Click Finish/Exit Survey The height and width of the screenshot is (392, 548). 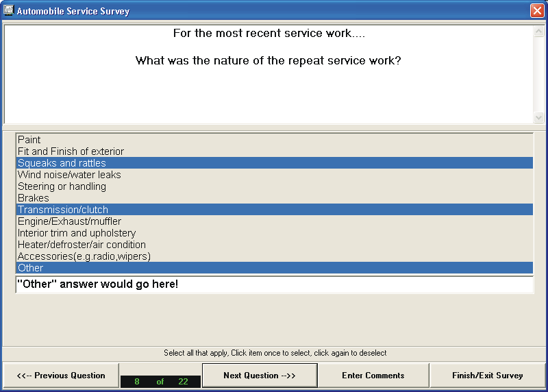click(x=488, y=376)
